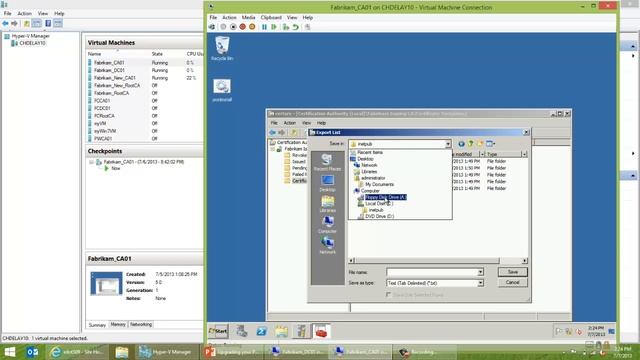Select Desktop in Export List places bar
This screenshot has height=360, width=640.
pos(327,183)
